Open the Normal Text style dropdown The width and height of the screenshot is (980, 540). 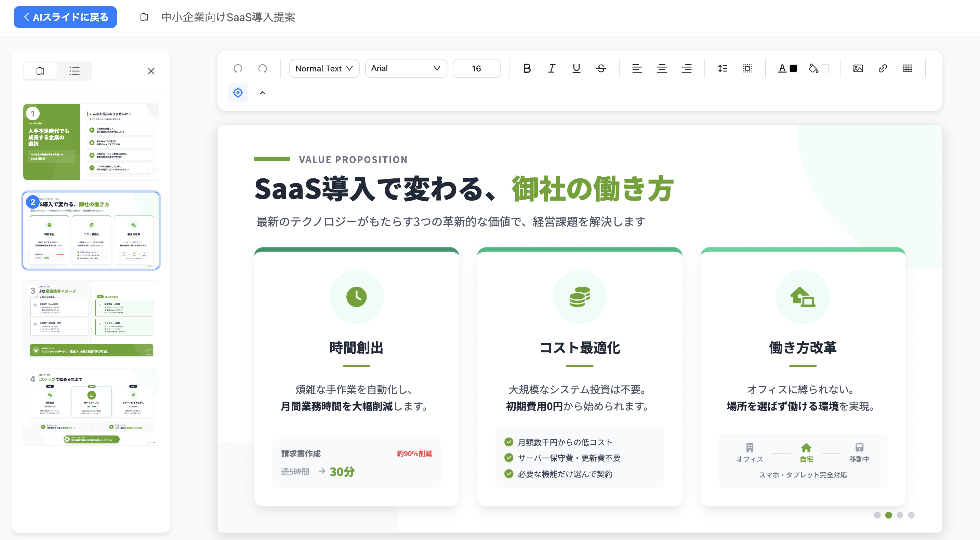click(x=324, y=68)
